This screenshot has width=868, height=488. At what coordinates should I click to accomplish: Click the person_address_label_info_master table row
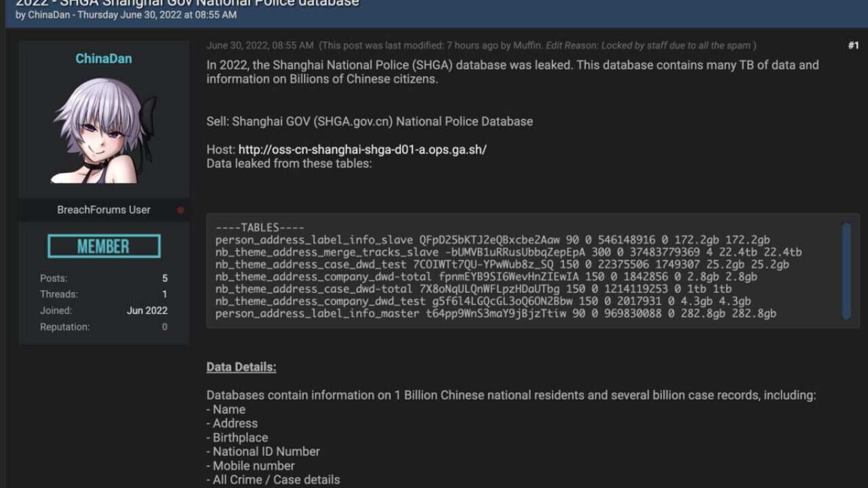click(496, 314)
